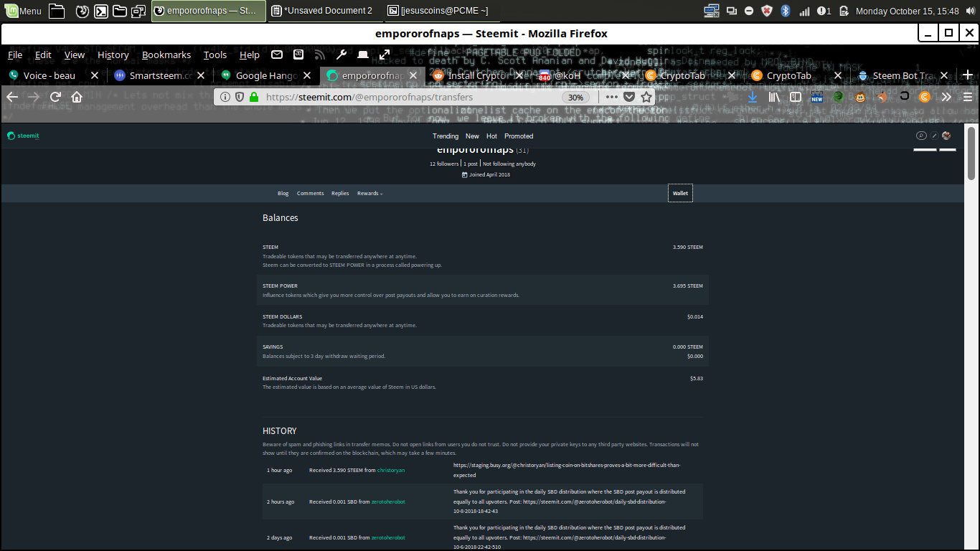Go to the Firefox home page
The width and height of the screenshot is (980, 551).
[77, 97]
